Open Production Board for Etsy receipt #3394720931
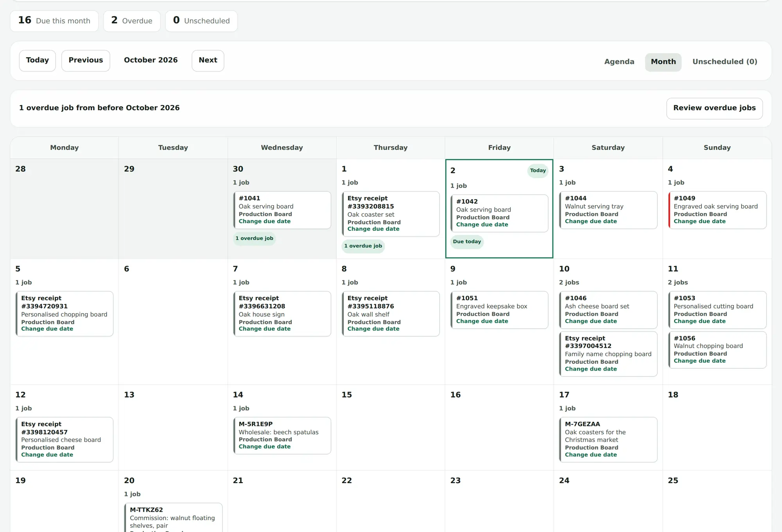 pyautogui.click(x=48, y=322)
